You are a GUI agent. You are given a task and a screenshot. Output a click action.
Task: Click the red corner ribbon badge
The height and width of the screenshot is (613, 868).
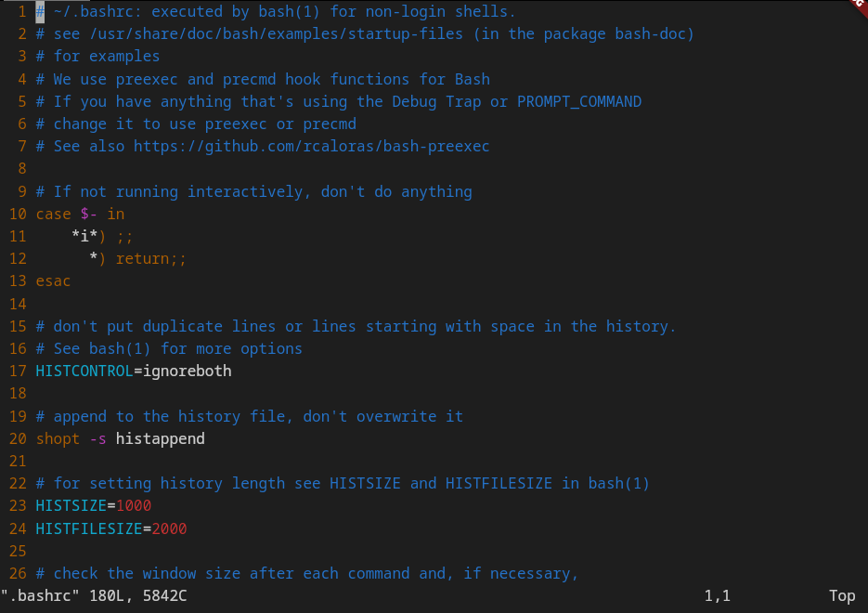coord(859,5)
